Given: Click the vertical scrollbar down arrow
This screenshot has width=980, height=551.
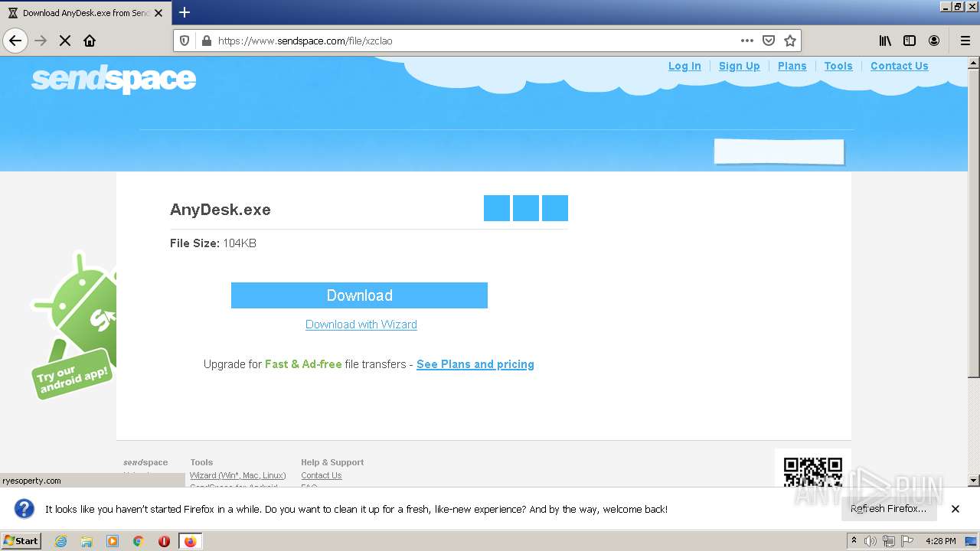Looking at the screenshot, I should point(974,481).
